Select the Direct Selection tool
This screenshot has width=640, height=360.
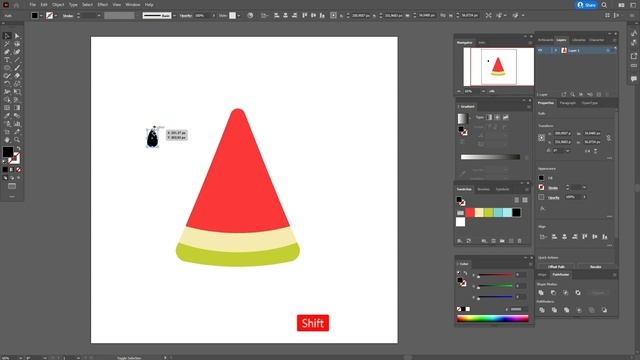point(17,36)
